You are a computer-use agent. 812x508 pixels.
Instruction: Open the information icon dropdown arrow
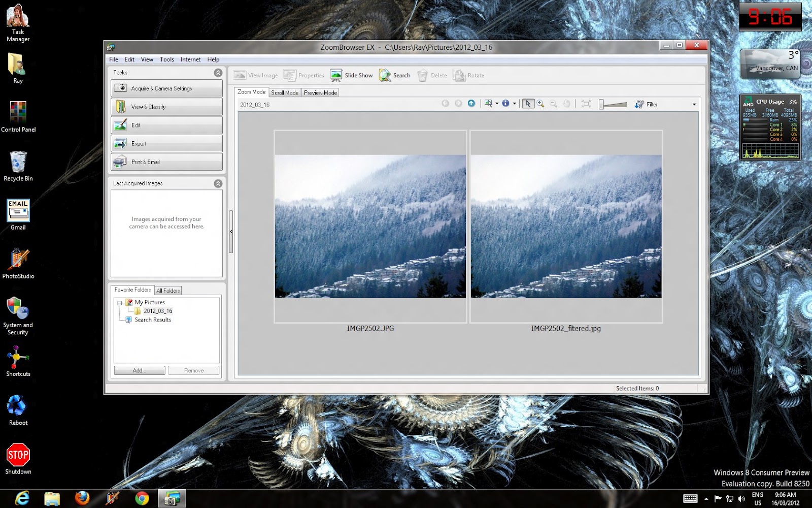514,104
